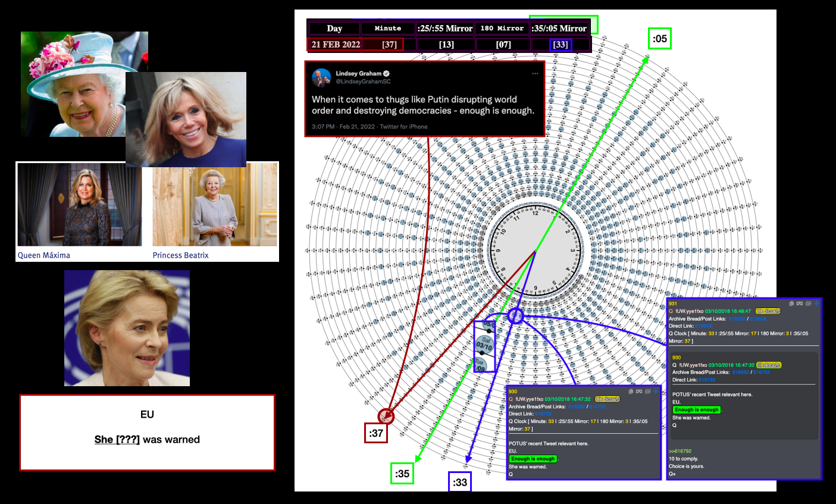Click 'She [???] was warned' text
This screenshot has height=504, width=836.
147,440
